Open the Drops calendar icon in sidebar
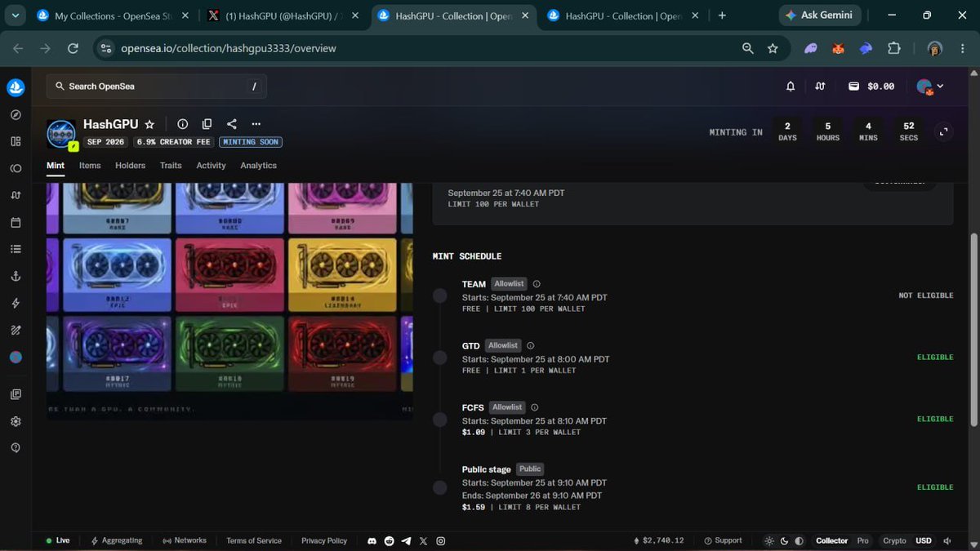 (x=16, y=222)
